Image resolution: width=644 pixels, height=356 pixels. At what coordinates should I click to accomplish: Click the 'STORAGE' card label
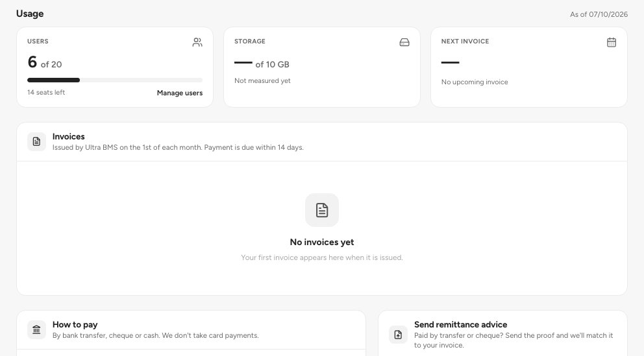250,42
